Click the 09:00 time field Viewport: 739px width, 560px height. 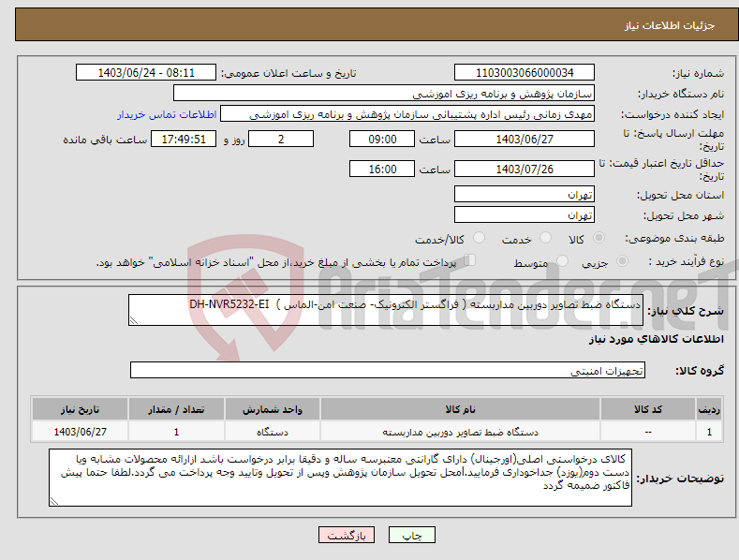(x=382, y=139)
